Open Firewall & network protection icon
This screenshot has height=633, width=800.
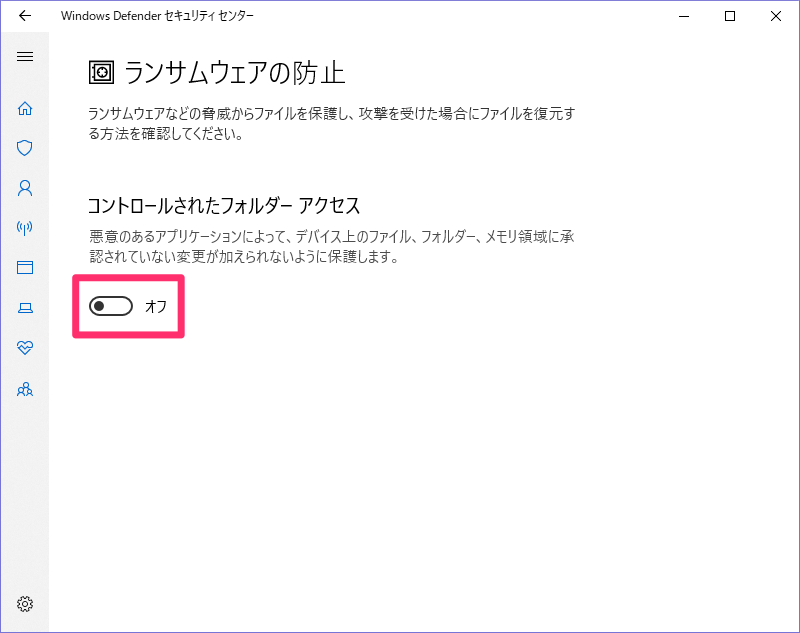click(x=24, y=227)
